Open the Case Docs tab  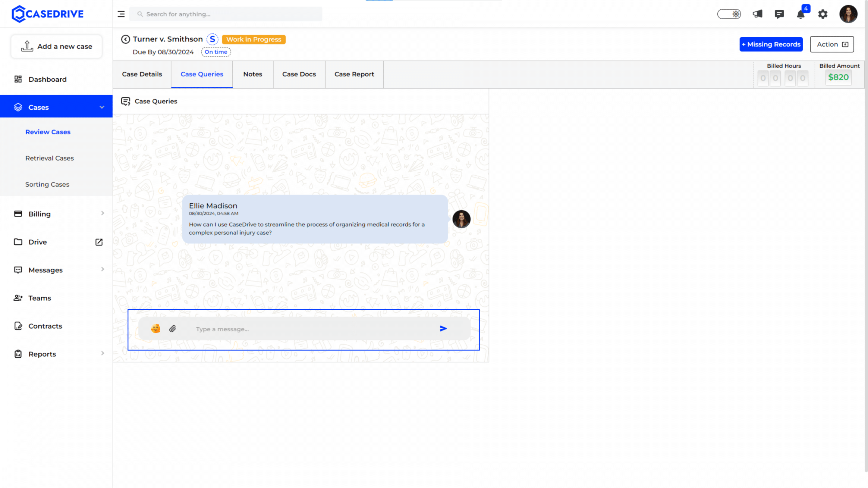click(x=299, y=74)
